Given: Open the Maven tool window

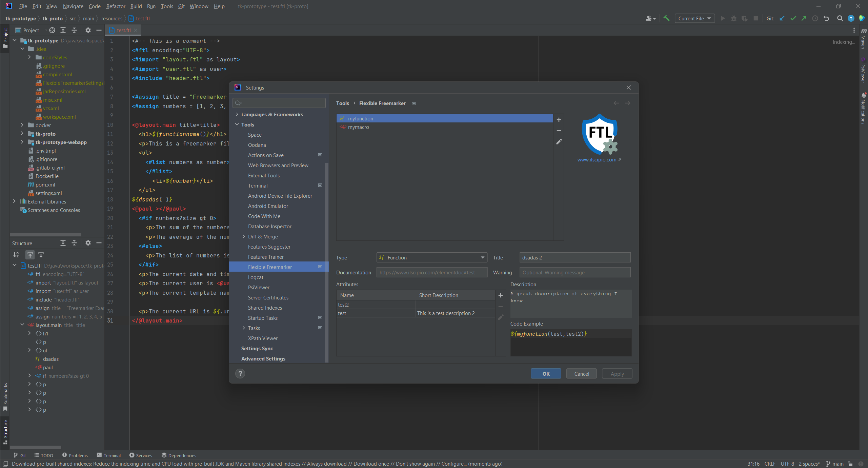Looking at the screenshot, I should point(864,39).
